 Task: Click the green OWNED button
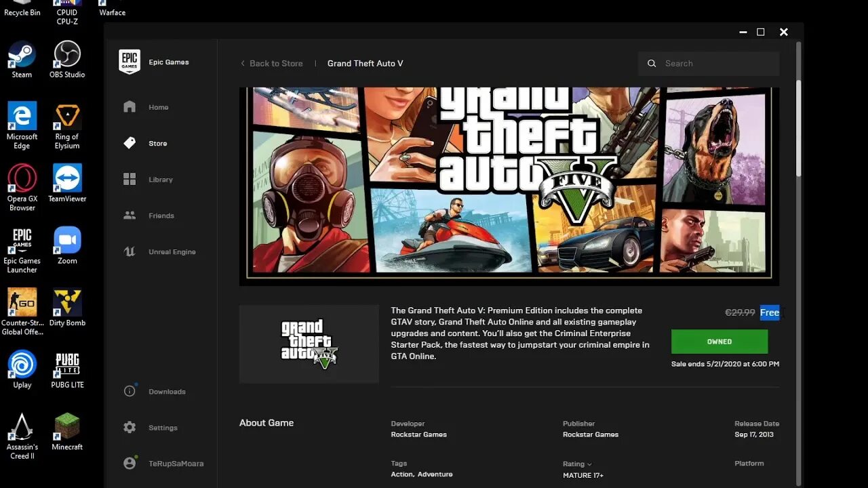point(719,342)
